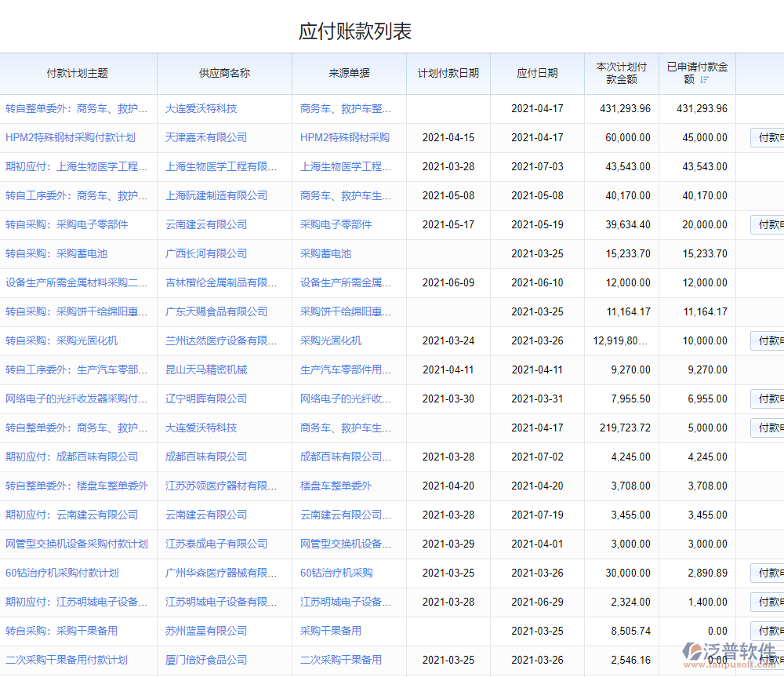Click the 本次计划付款金额 column header
The image size is (784, 677).
[621, 73]
